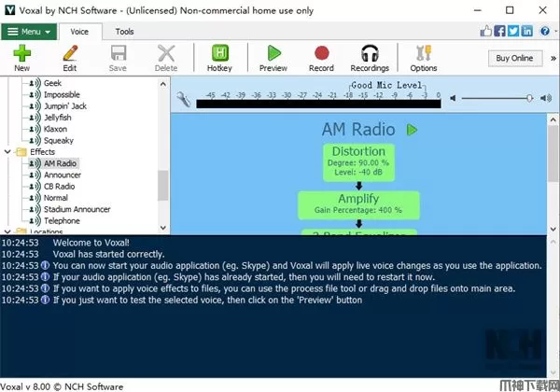Click effect chain scrollbar down arrow

553,229
